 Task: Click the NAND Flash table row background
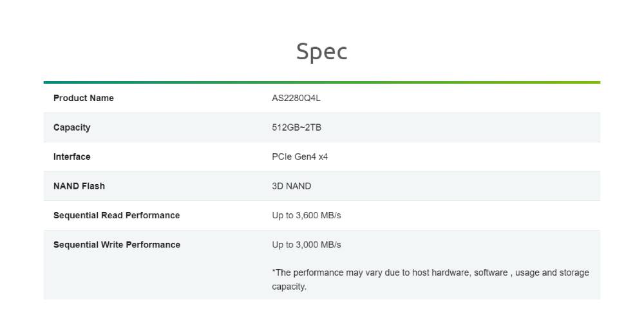tap(321, 186)
